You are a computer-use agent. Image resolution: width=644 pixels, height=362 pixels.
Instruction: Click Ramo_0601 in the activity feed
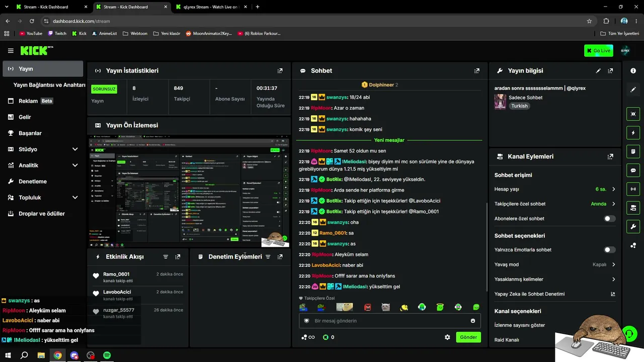(x=116, y=275)
